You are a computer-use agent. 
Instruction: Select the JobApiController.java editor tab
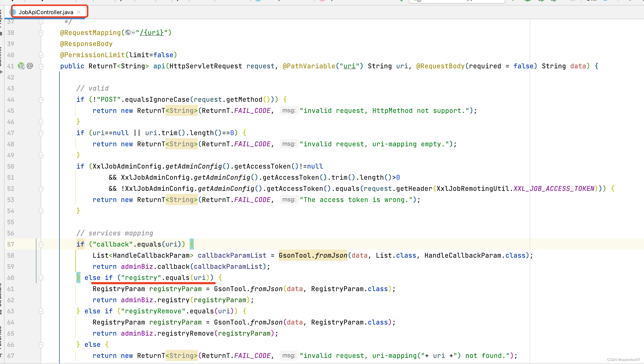(46, 12)
